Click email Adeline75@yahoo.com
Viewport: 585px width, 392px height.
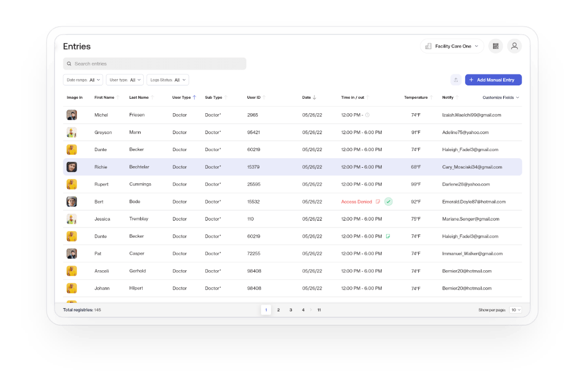465,132
